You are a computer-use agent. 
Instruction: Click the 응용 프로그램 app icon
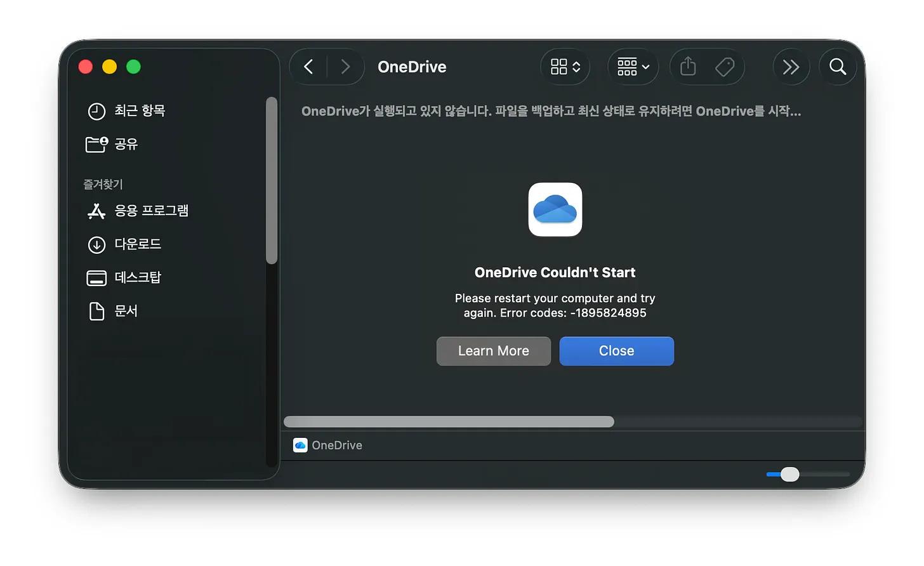[96, 211]
